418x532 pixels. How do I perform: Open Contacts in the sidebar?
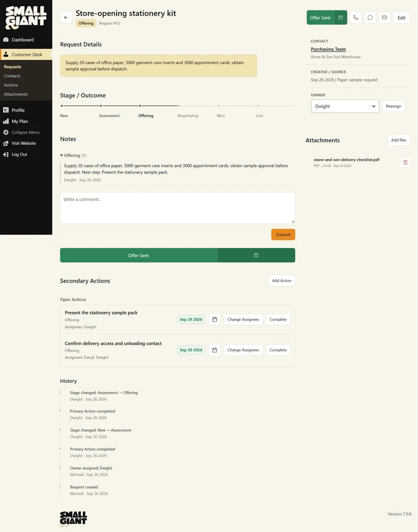coord(12,76)
